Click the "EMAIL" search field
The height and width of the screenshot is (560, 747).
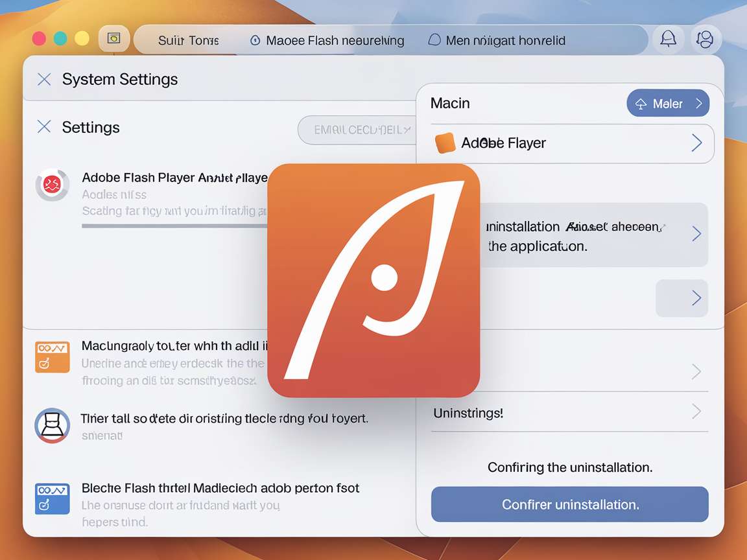coord(357,130)
